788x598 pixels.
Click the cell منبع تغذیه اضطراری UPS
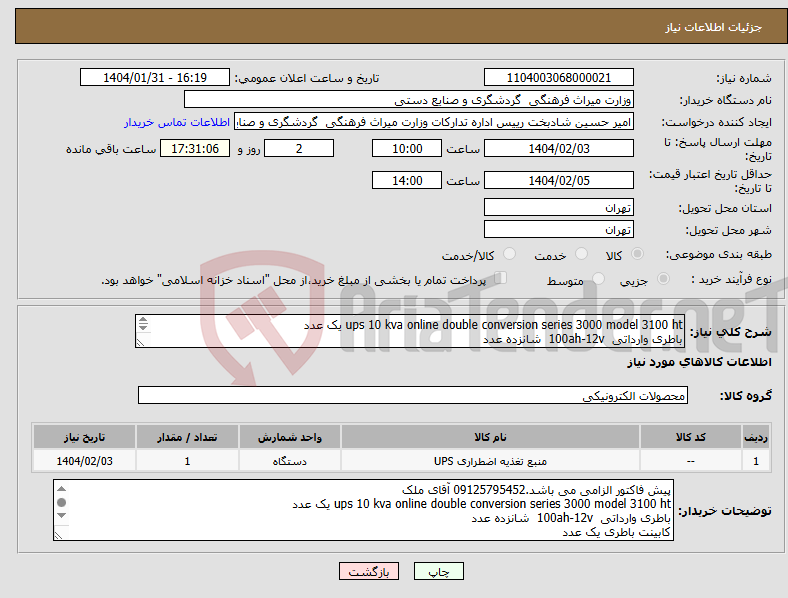point(490,461)
